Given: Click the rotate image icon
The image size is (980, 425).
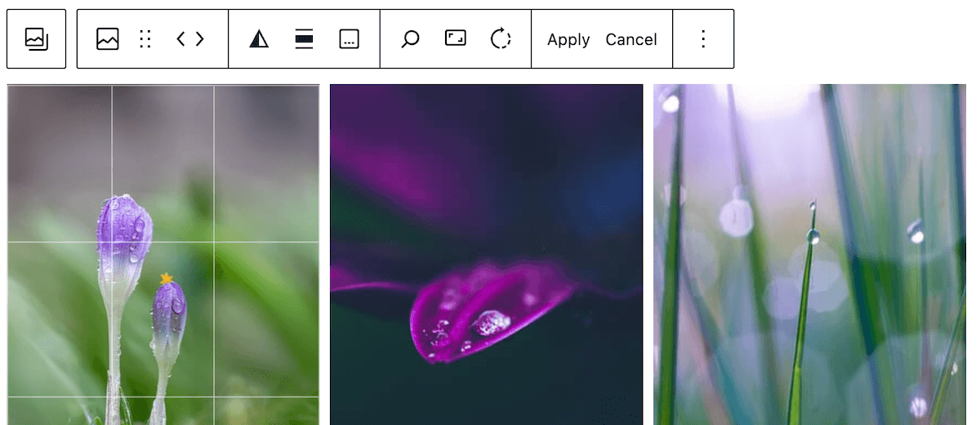Looking at the screenshot, I should 501,39.
